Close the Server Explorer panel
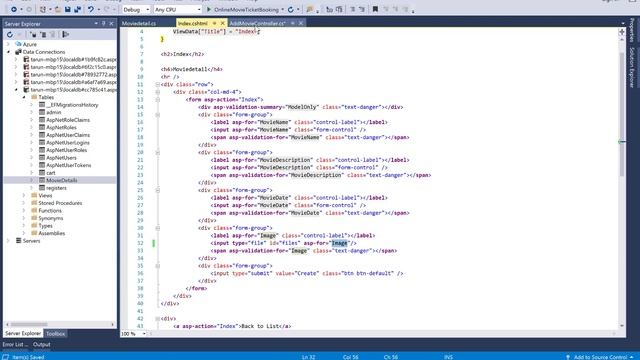640x360 pixels. point(111,24)
